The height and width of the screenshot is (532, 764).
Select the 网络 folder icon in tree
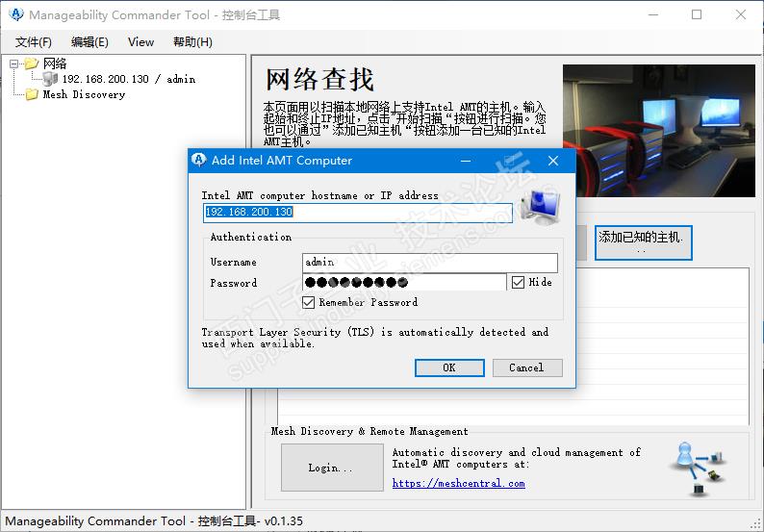tap(31, 63)
